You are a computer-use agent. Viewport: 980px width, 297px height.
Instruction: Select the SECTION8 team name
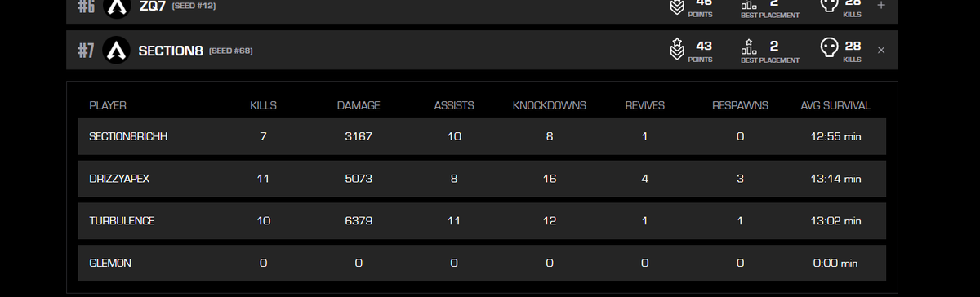tap(171, 51)
